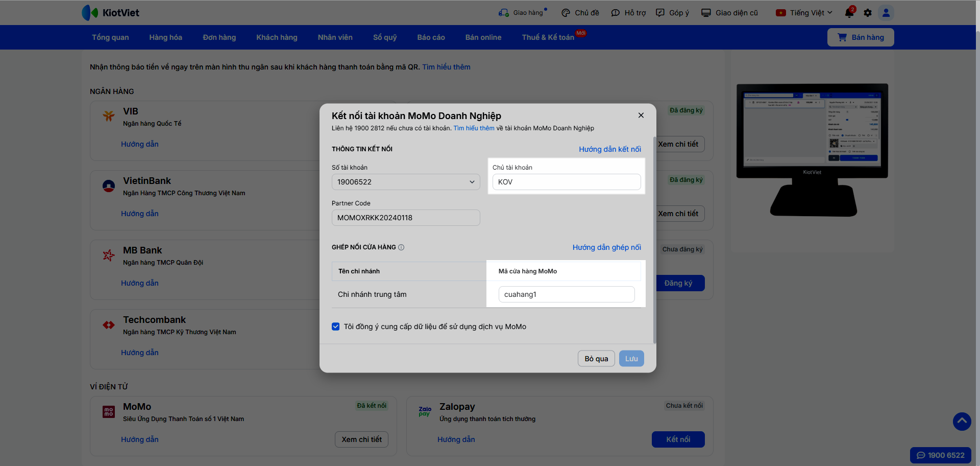The width and height of the screenshot is (980, 466).
Task: Click the Bỏ qua button
Action: tap(596, 359)
